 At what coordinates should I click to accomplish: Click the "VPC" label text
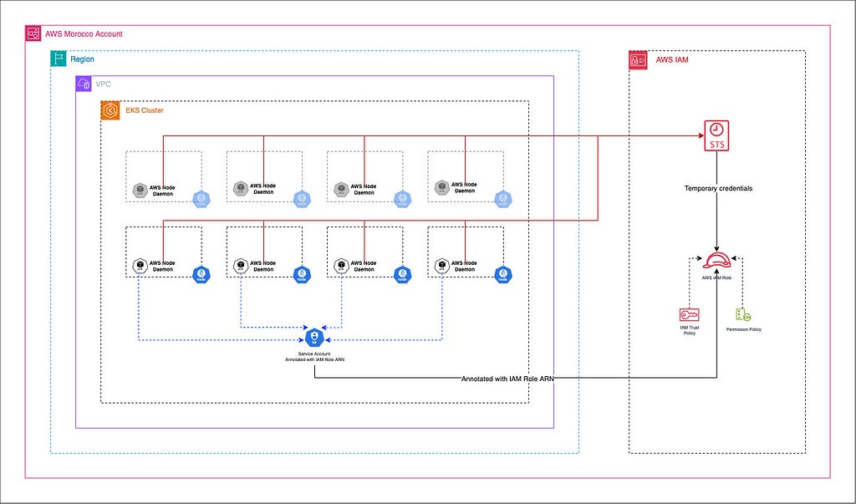click(103, 84)
